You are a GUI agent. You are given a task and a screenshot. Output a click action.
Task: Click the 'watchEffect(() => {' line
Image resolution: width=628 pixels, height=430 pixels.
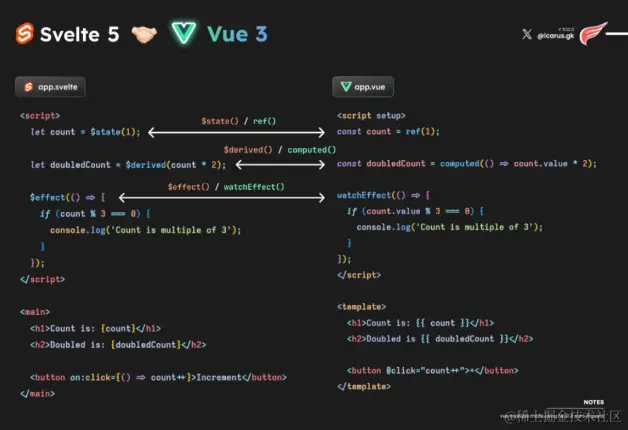[x=383, y=195]
